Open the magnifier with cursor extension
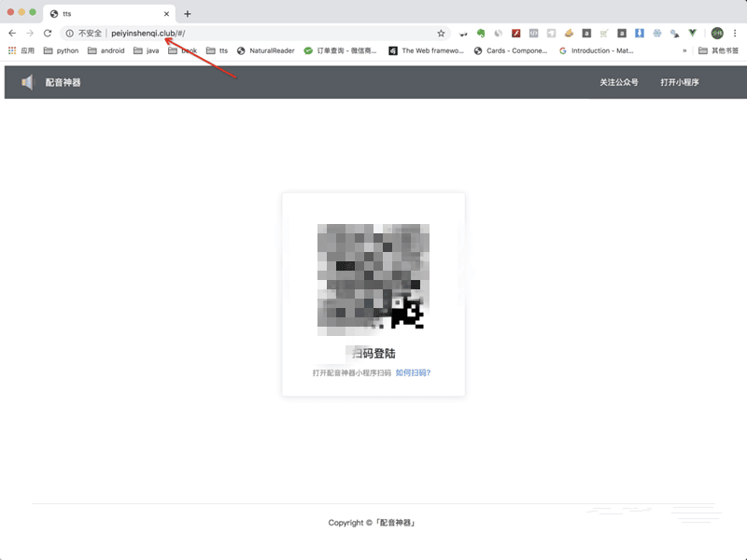The width and height of the screenshot is (747, 560). tap(674, 34)
